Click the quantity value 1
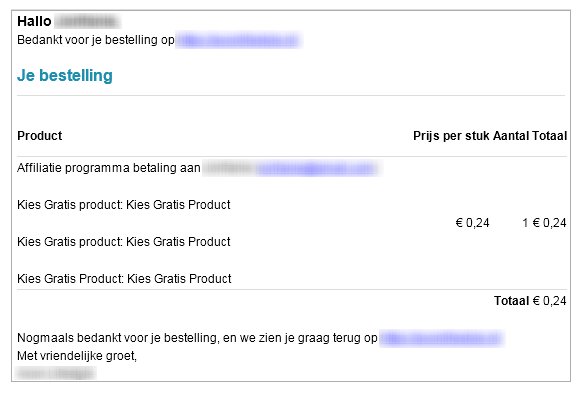Screen dimensions: 582x393 click(525, 223)
